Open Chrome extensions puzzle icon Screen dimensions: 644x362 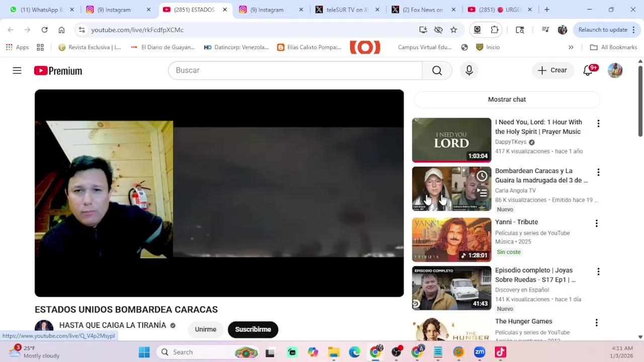495,30
